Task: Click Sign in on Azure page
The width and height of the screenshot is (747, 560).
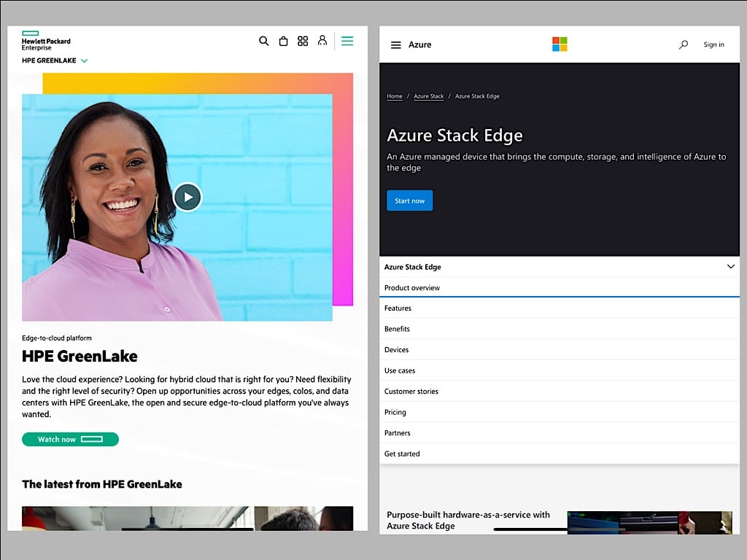Action: [x=713, y=44]
